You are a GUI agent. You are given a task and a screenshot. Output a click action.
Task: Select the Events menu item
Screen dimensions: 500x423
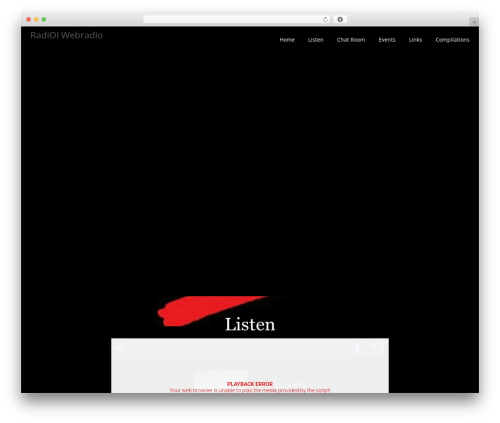(387, 40)
